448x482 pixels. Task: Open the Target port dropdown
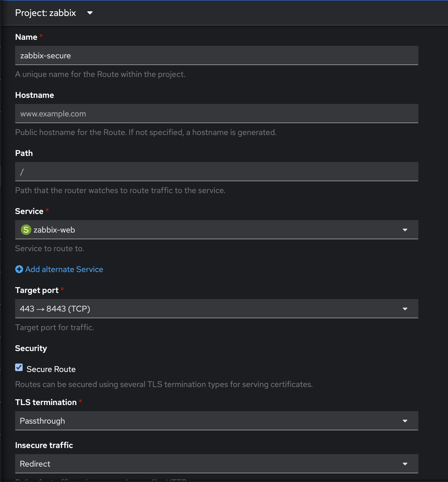pyautogui.click(x=216, y=309)
